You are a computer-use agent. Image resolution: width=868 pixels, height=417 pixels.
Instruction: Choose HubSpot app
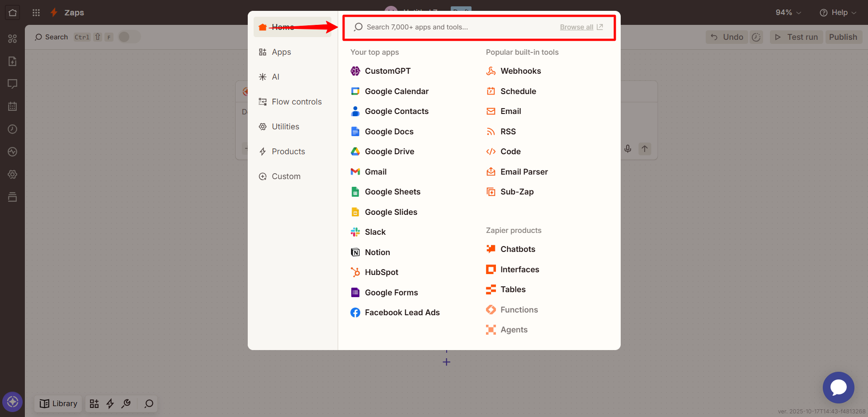tap(374, 272)
